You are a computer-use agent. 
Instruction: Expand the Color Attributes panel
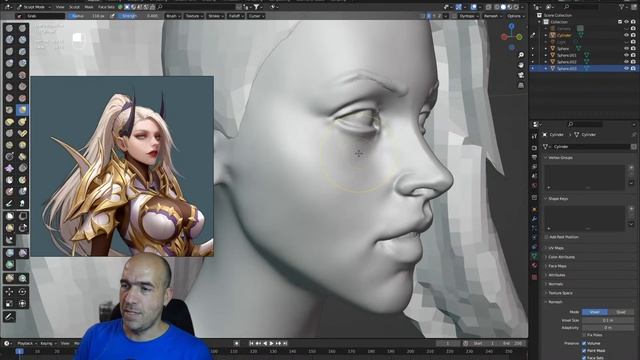coord(561,257)
